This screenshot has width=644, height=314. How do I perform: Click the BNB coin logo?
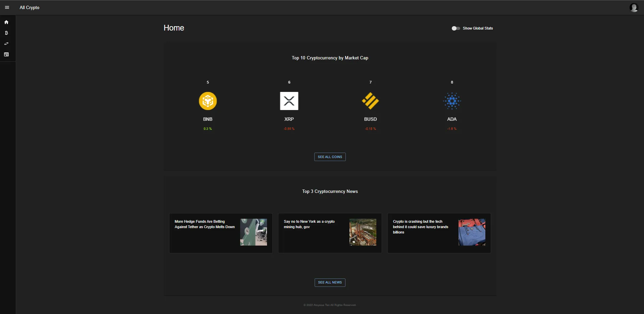(x=208, y=101)
